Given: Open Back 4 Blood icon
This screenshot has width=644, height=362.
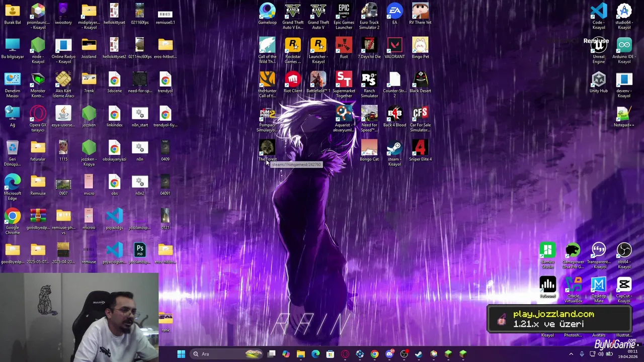Looking at the screenshot, I should point(394,117).
